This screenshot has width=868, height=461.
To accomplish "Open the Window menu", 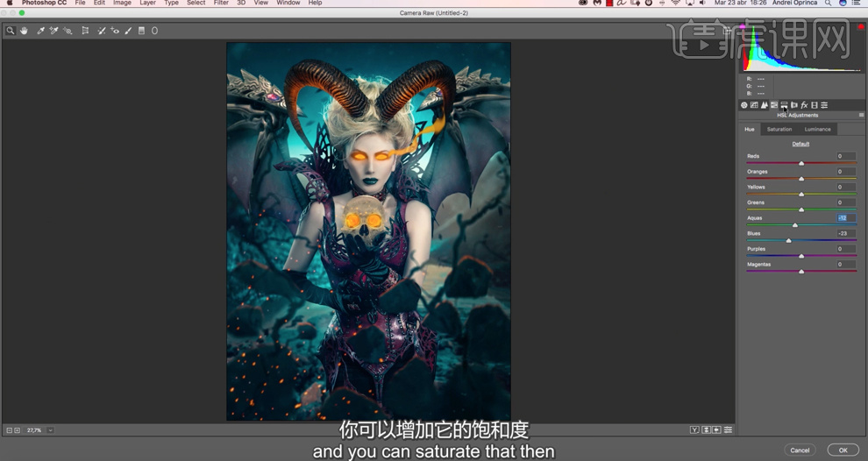I will pos(288,3).
